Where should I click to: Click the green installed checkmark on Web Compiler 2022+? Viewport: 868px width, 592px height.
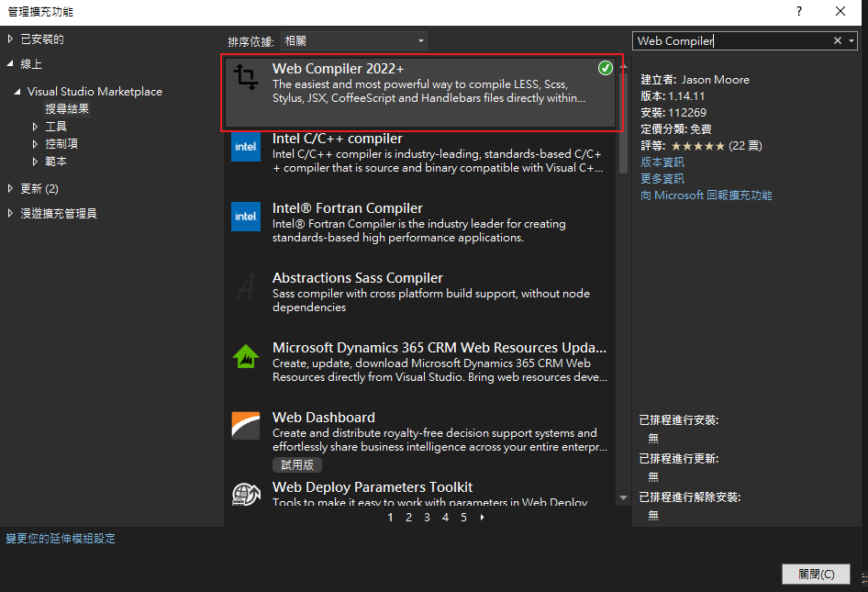(x=605, y=68)
